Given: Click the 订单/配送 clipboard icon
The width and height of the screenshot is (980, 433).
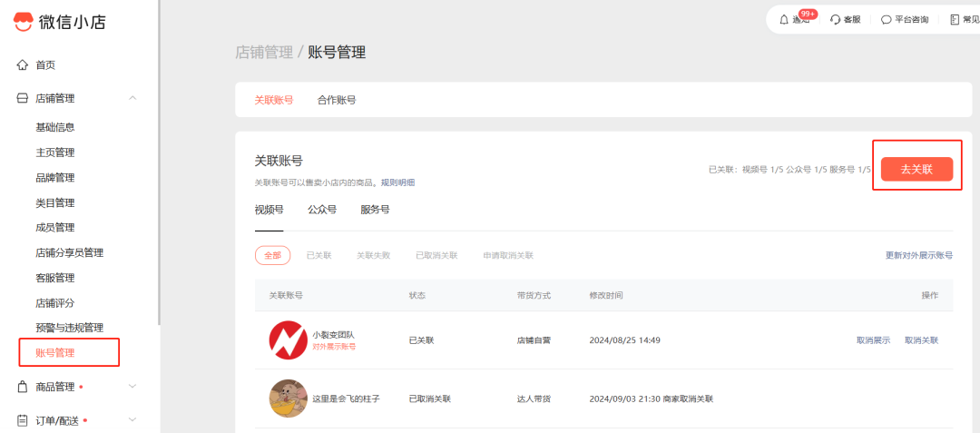Looking at the screenshot, I should point(23,420).
